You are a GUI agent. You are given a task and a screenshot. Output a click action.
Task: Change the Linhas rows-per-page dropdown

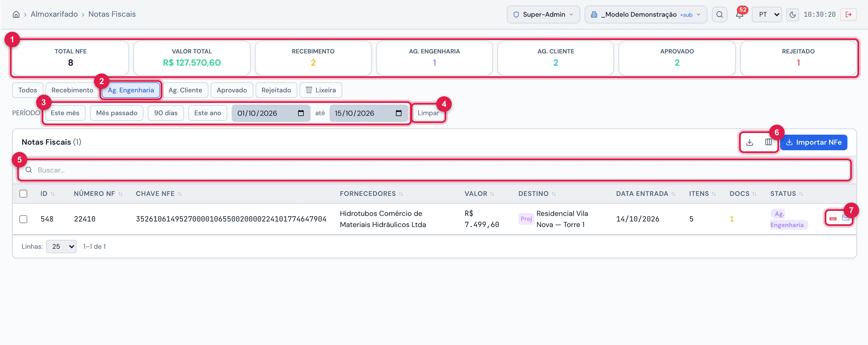click(x=61, y=247)
